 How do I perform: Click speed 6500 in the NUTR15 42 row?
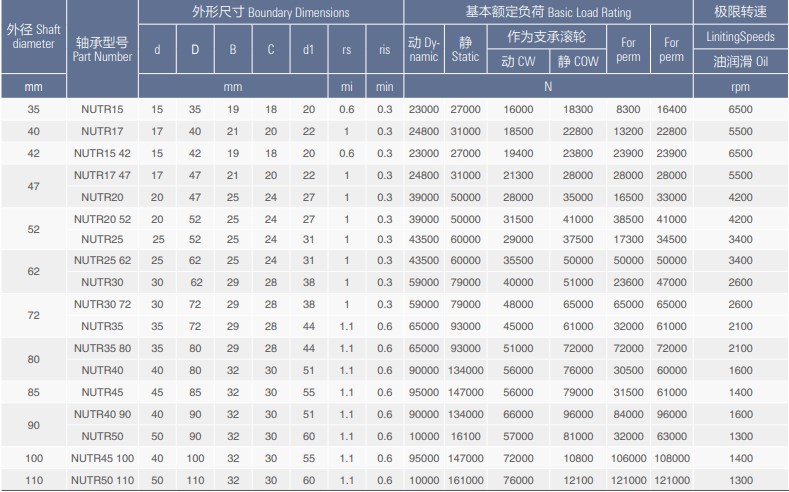point(740,153)
